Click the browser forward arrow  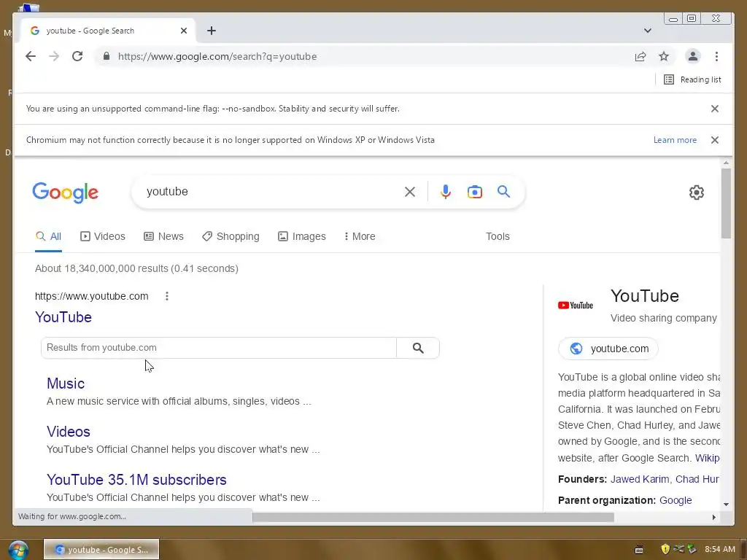(x=54, y=56)
